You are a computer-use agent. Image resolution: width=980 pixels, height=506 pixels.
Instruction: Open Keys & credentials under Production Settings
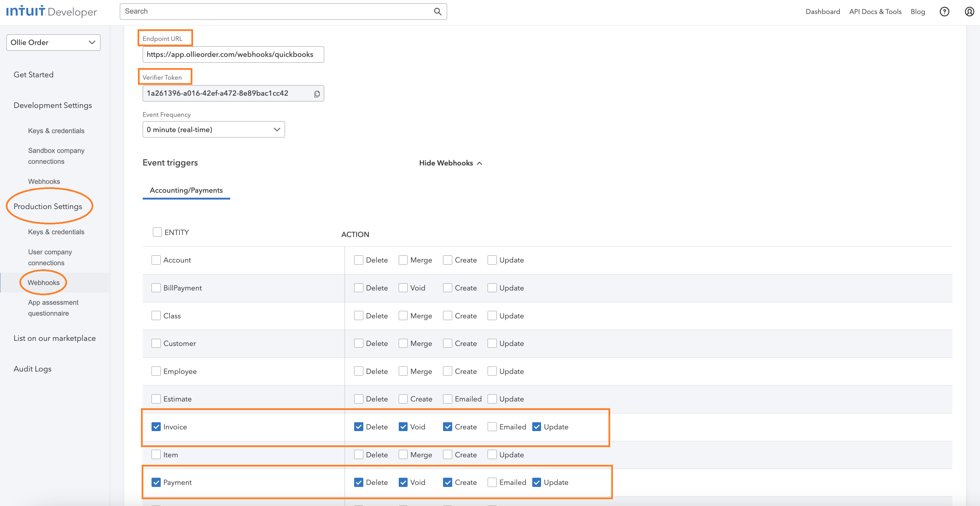point(56,232)
